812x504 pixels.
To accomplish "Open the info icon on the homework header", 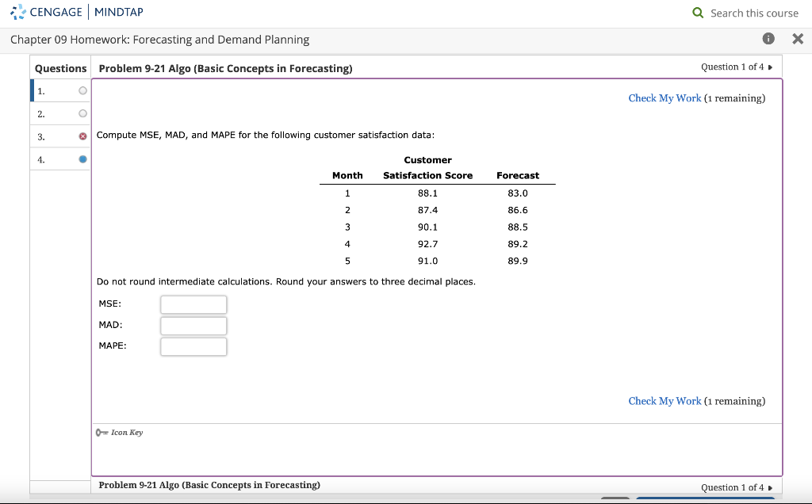I will (768, 38).
